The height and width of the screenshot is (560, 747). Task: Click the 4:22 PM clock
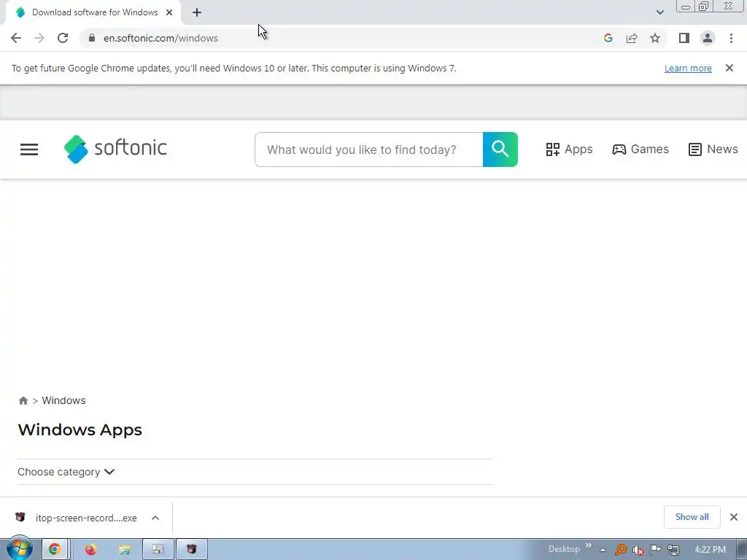pos(710,550)
